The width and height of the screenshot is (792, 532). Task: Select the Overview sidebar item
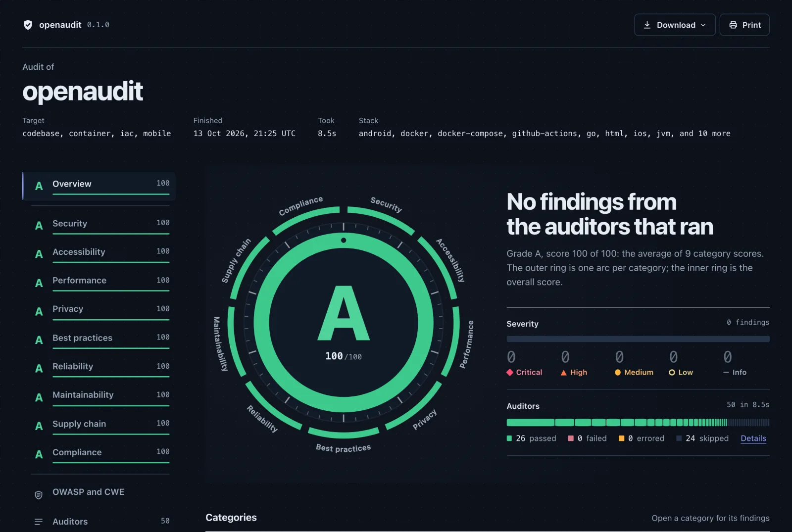[99, 186]
